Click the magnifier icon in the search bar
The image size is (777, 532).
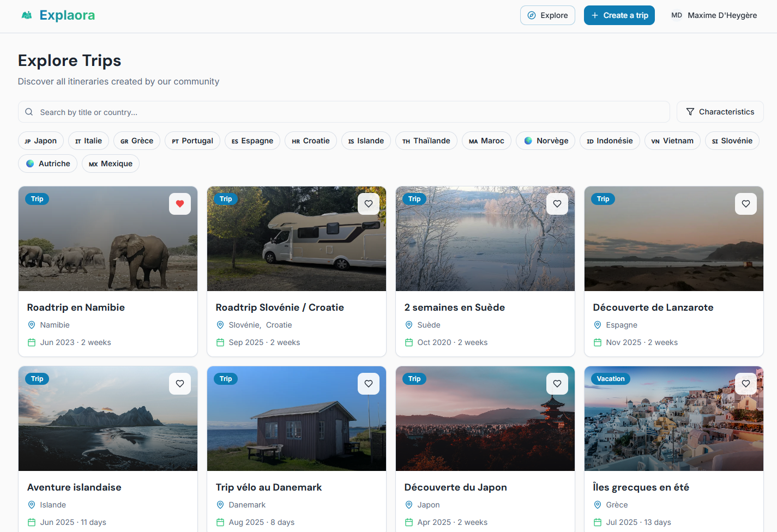click(29, 112)
